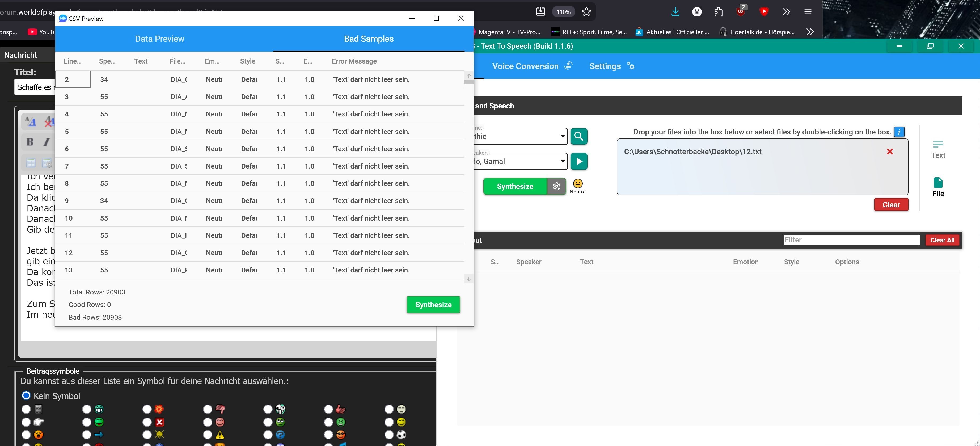Image resolution: width=980 pixels, height=446 pixels.
Task: Select the red X post symbol radio
Action: [147, 422]
